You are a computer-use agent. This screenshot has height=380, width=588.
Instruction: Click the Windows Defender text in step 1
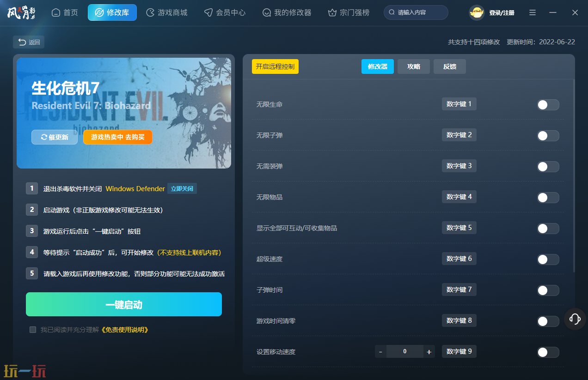coord(135,188)
